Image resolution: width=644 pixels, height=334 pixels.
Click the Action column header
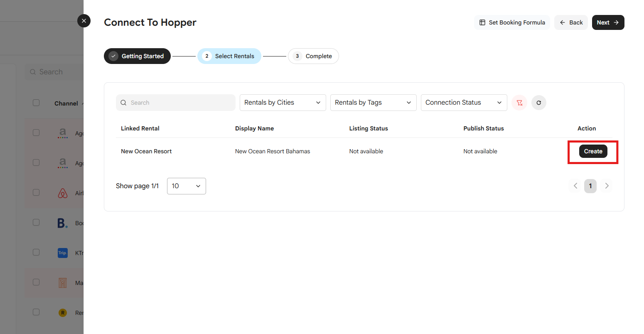click(x=587, y=128)
